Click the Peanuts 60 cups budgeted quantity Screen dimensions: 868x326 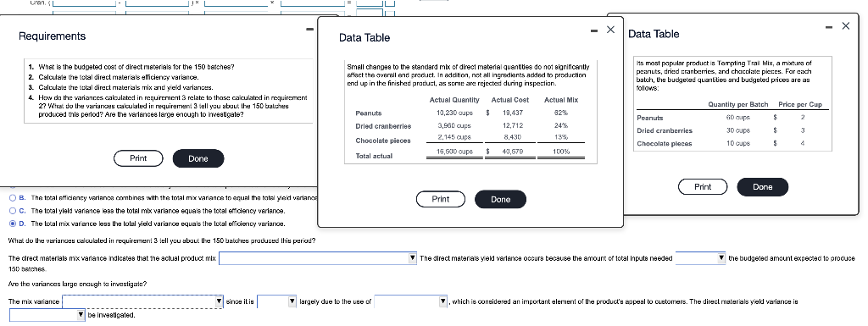(738, 117)
